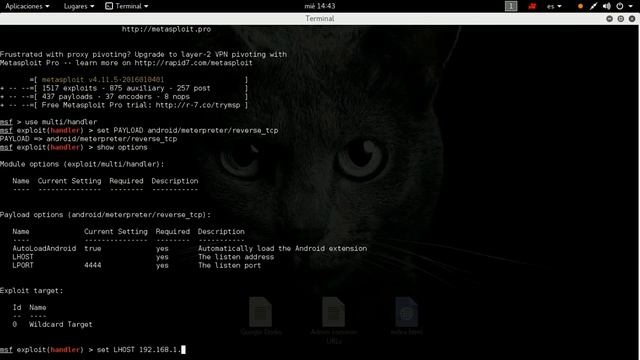Viewport: 640px width, 360px height.
Task: Click the 'set PAYLOAD android/meterpreter/reverse_tcp' command
Action: tap(187, 131)
